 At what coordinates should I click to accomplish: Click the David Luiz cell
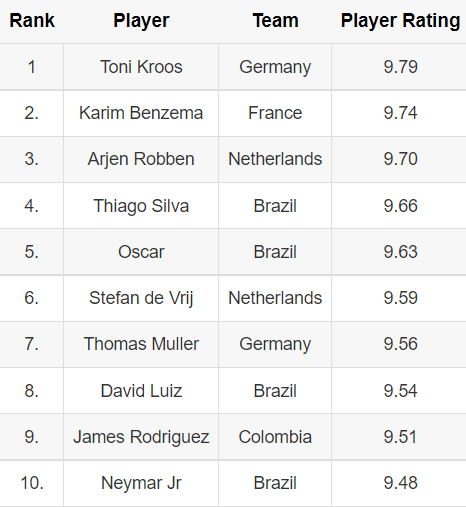tap(141, 391)
